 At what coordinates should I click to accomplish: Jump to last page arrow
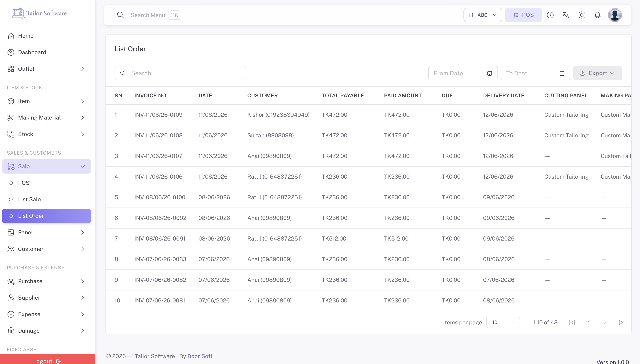point(622,322)
